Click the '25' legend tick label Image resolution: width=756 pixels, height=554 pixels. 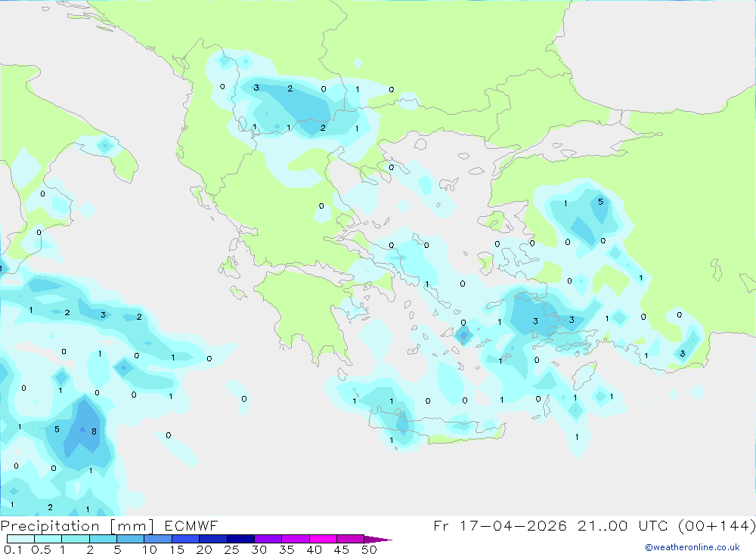click(x=231, y=549)
